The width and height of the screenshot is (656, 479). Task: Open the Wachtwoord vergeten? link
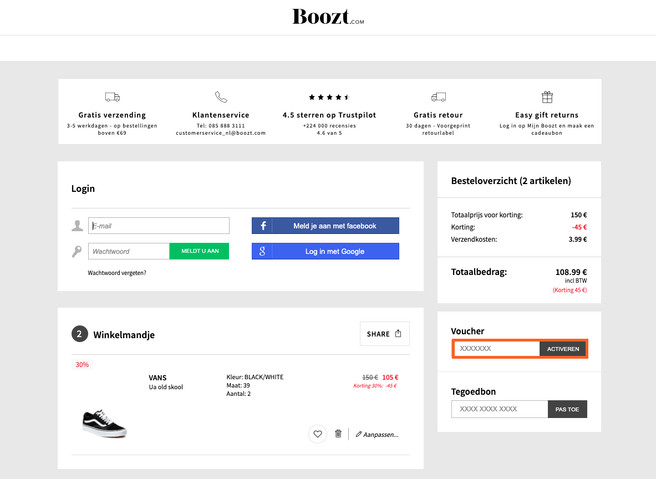pos(117,273)
